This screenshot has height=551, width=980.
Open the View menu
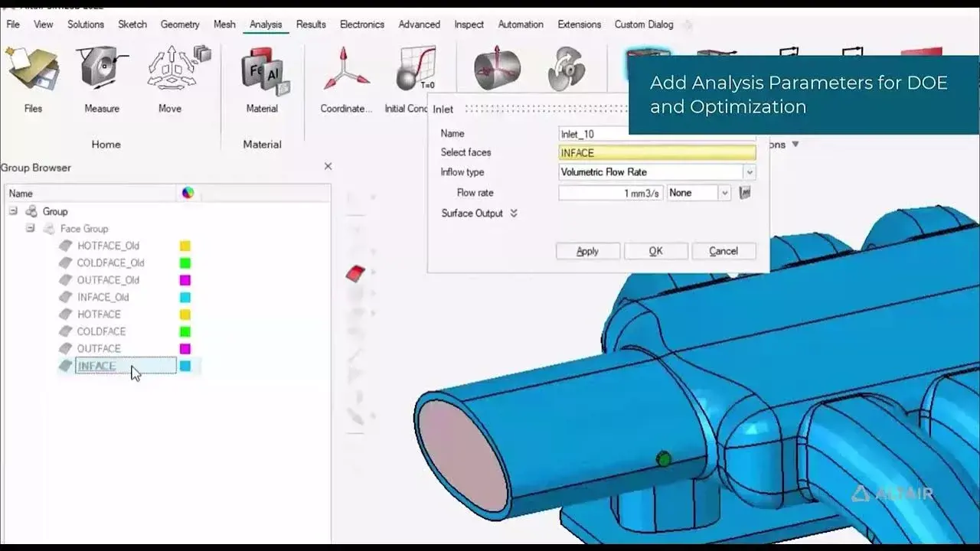[44, 24]
